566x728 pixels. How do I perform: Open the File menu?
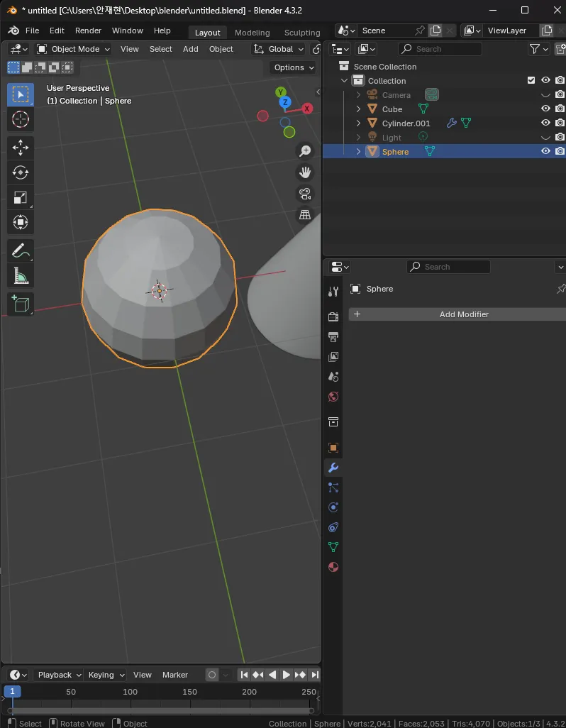pyautogui.click(x=32, y=31)
